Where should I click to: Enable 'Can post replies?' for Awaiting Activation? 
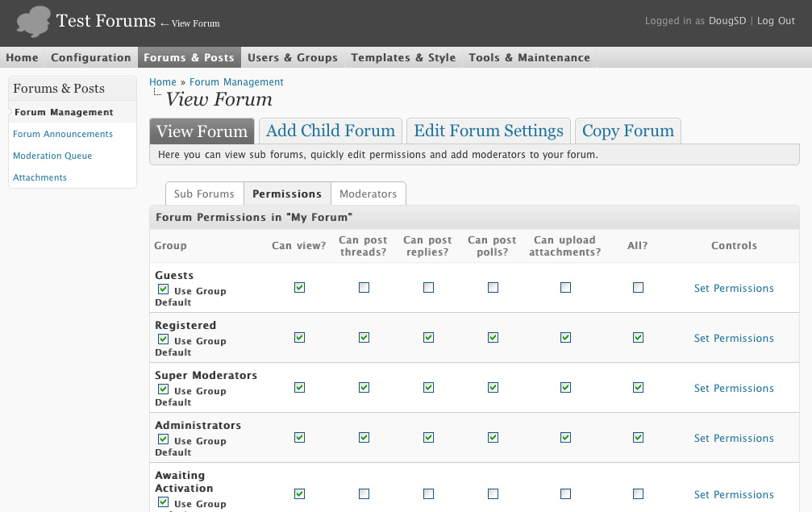(x=429, y=494)
